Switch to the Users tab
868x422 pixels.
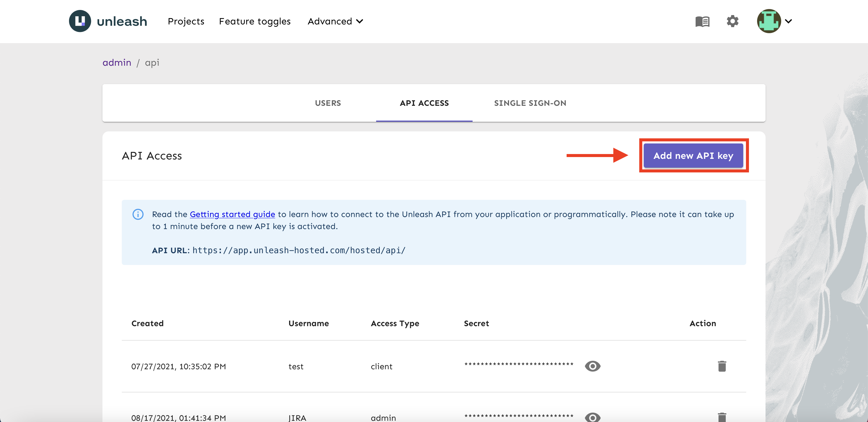328,103
